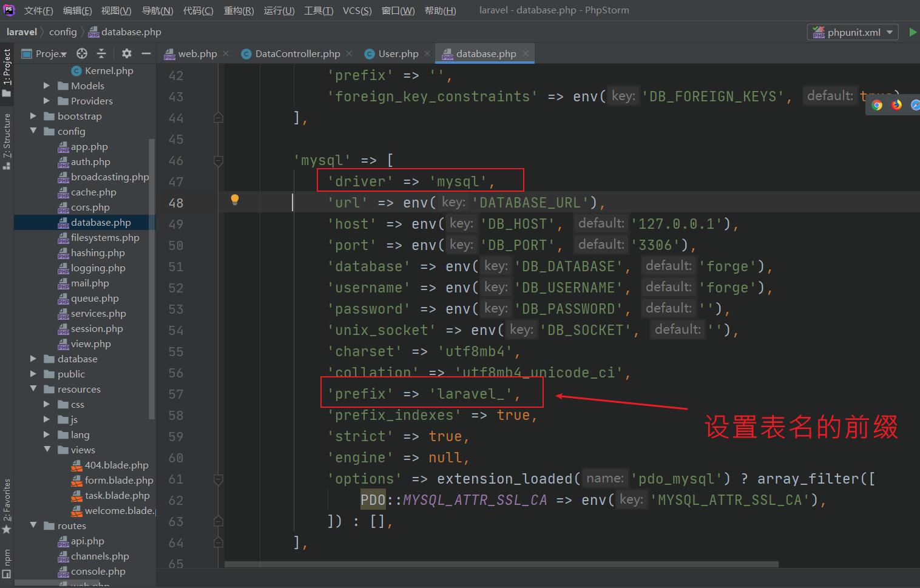Click the config breadcrumb
Image resolution: width=920 pixels, height=588 pixels.
pos(63,32)
